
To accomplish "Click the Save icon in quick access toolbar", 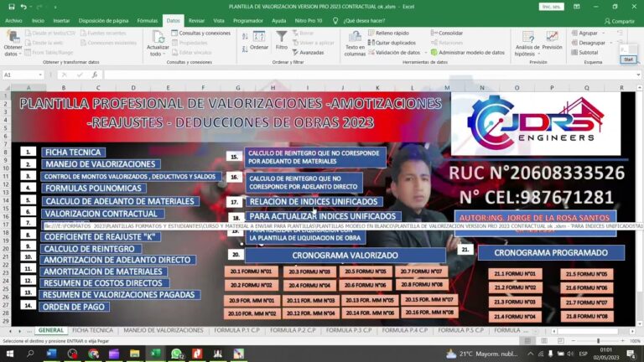I will click(x=12, y=7).
